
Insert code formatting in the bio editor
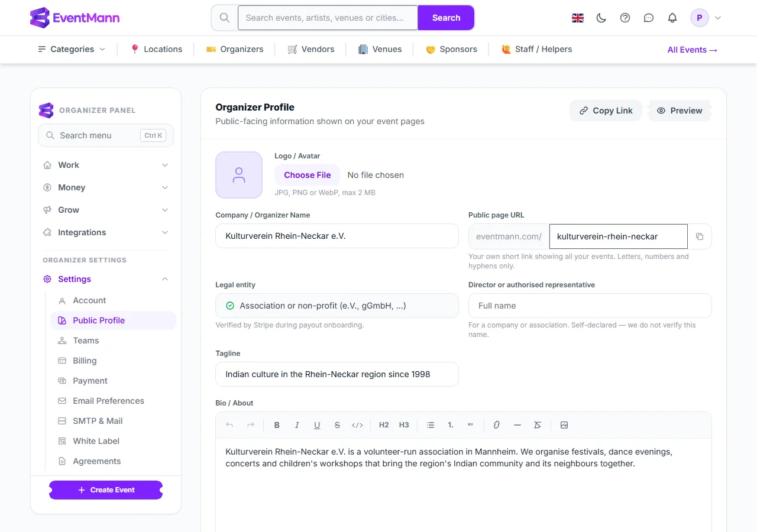click(x=357, y=425)
